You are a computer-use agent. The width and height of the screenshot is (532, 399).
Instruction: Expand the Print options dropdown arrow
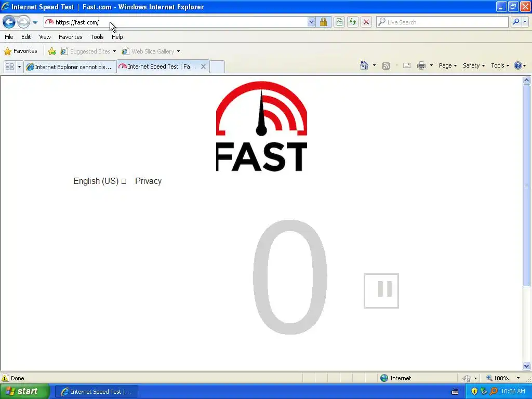click(x=431, y=65)
